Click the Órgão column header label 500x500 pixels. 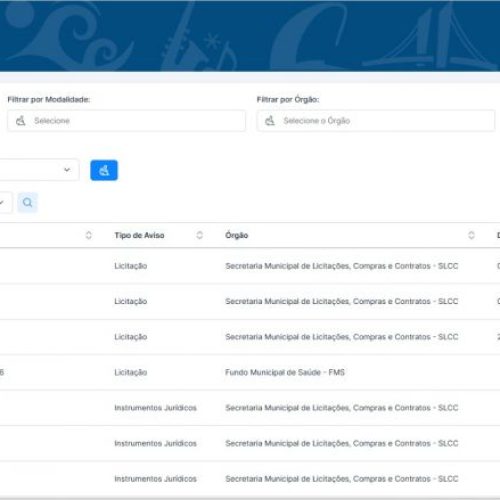237,235
